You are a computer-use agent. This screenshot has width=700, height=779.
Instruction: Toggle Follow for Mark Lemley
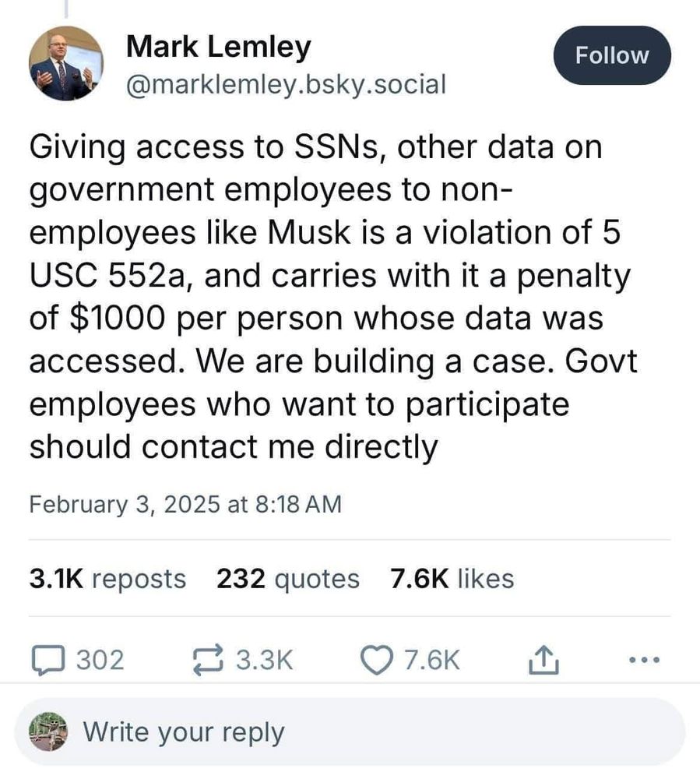point(612,55)
